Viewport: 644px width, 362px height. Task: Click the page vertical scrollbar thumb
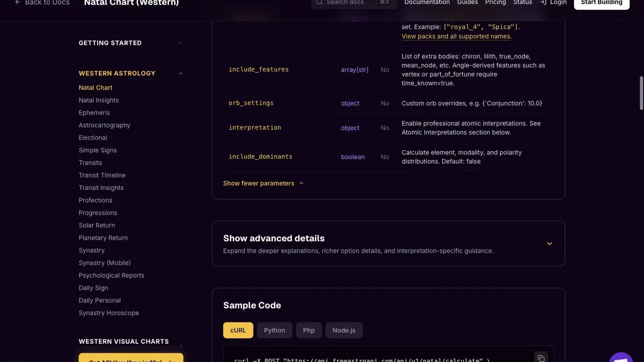coord(641,92)
